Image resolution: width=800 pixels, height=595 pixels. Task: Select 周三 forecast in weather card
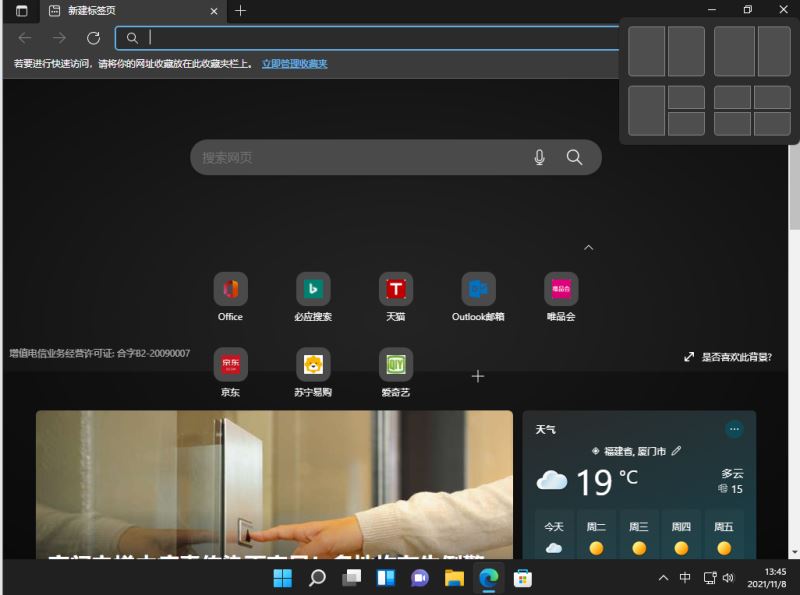639,534
